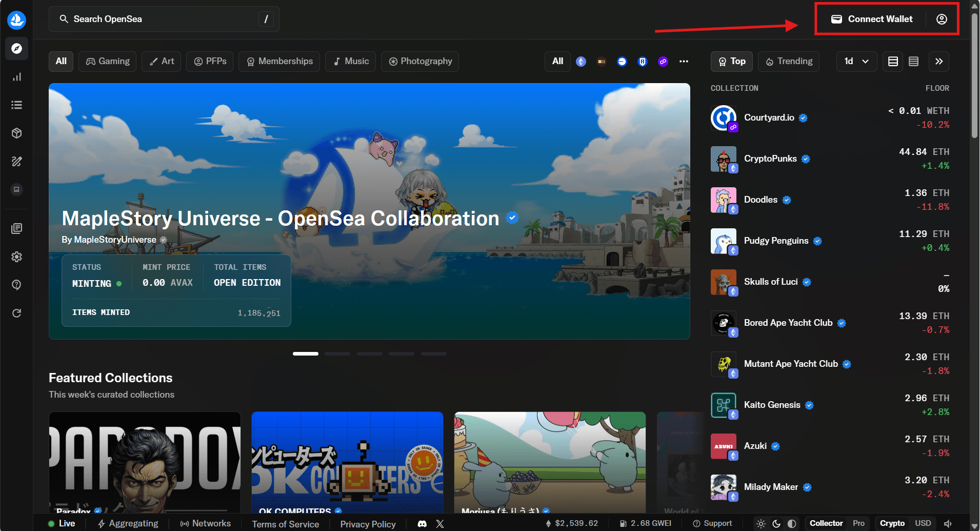This screenshot has height=531, width=980.
Task: Select Pro mode
Action: coord(858,523)
